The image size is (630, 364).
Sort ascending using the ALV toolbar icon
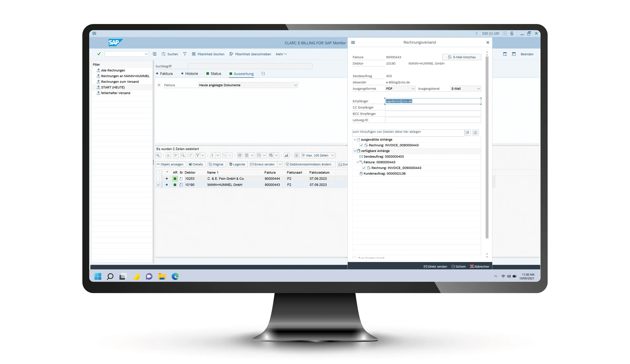pos(168,155)
